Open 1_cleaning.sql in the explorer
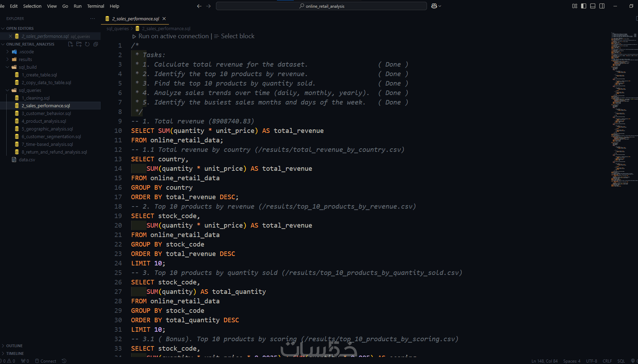Viewport: 638px width, 364px height. [x=36, y=98]
